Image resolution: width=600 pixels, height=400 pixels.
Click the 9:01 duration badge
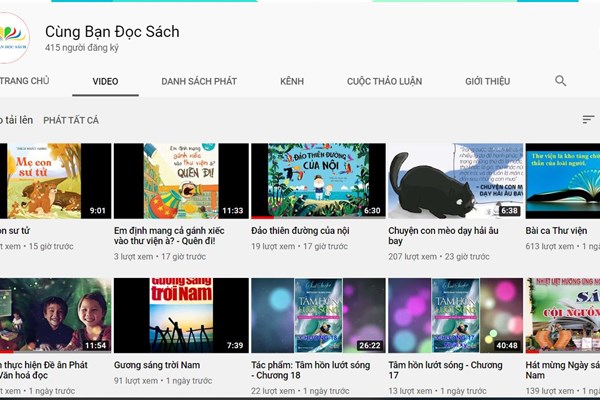(98, 211)
